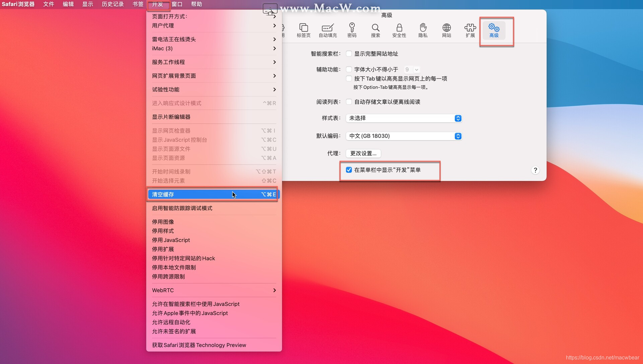
Task: Choose 允许未签名的扩展 menu item
Action: click(214, 332)
